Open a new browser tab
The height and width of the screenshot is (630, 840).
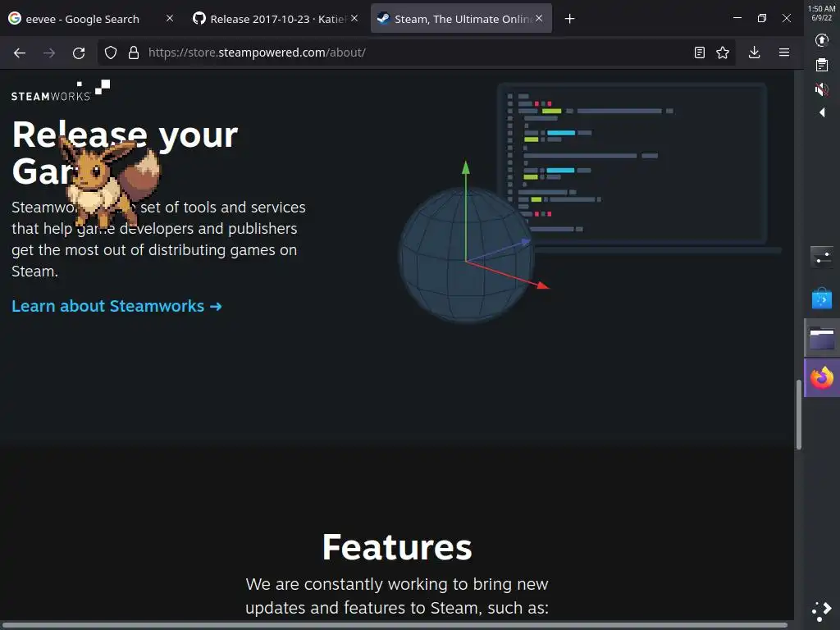click(x=569, y=19)
